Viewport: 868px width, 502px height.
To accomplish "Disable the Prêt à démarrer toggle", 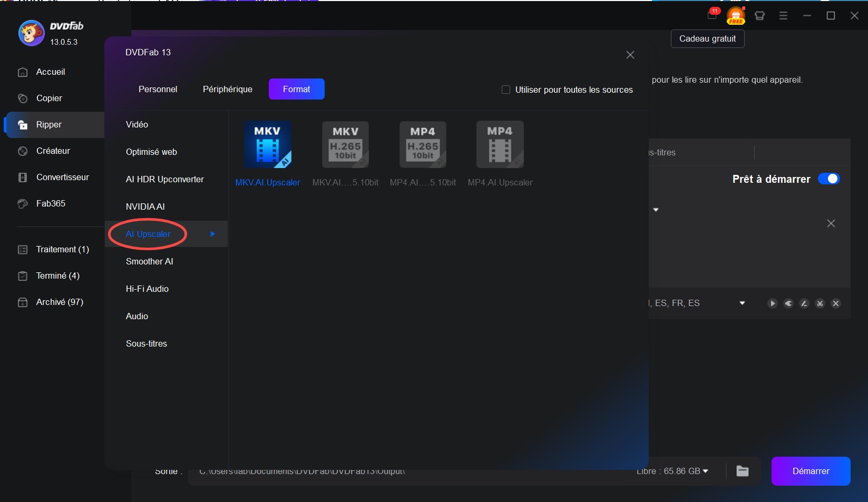I will (829, 179).
